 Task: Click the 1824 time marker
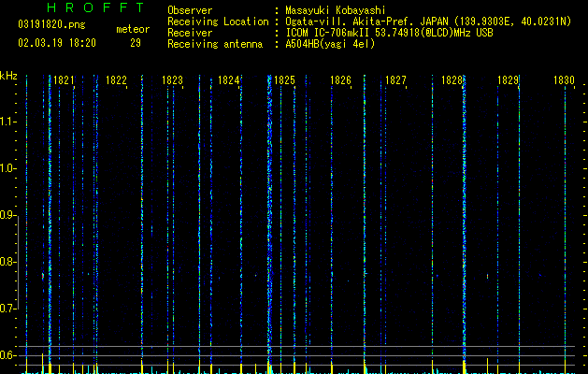click(x=228, y=80)
